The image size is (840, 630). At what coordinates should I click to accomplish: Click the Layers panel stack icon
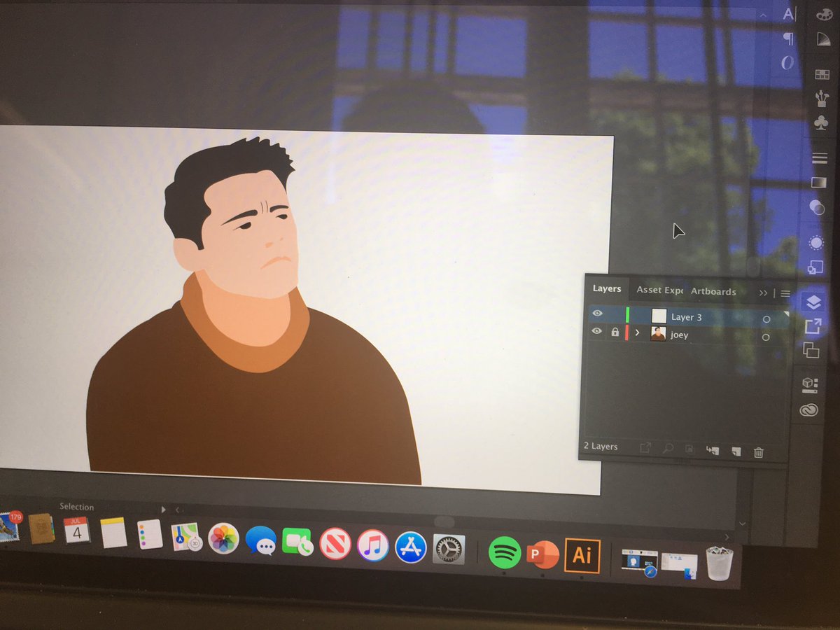coord(814,302)
